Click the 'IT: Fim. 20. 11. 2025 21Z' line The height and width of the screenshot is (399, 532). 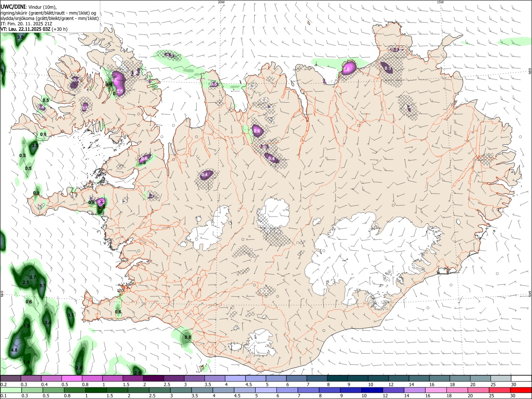(x=27, y=24)
